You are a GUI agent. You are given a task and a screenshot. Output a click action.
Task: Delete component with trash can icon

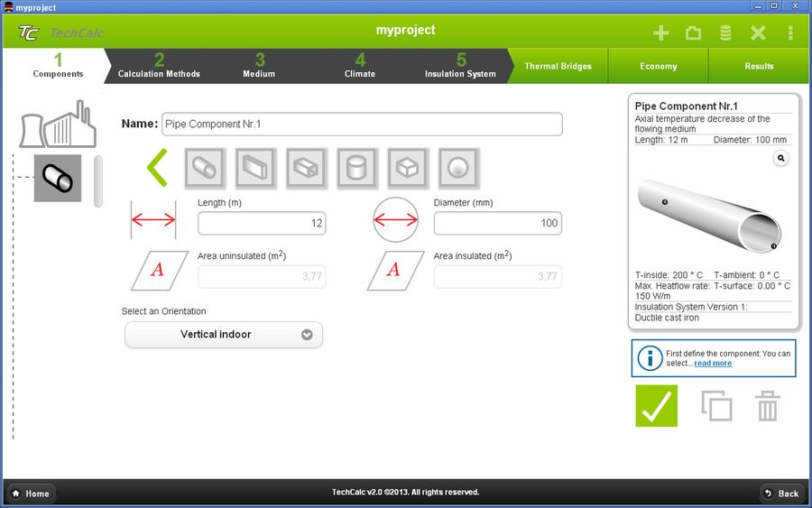pyautogui.click(x=767, y=406)
